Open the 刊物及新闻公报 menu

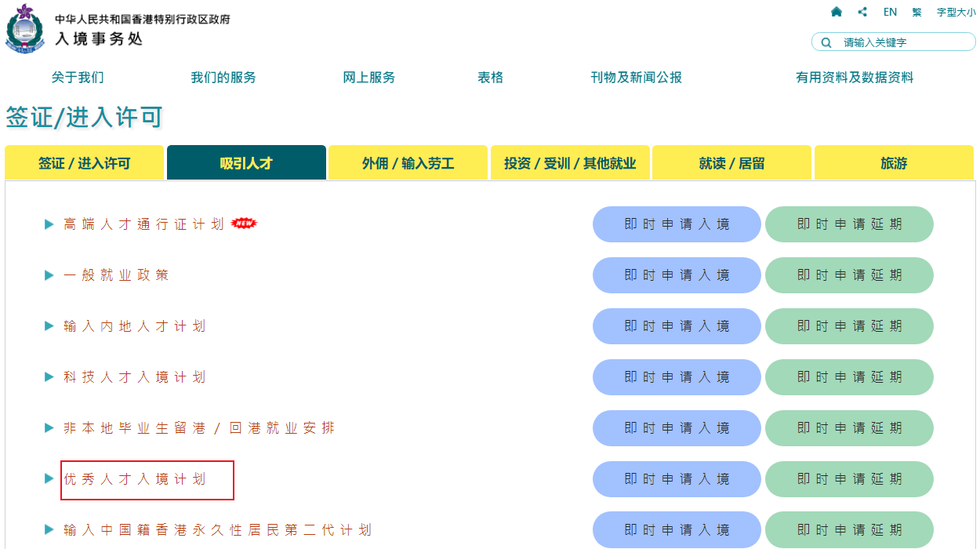(x=636, y=78)
